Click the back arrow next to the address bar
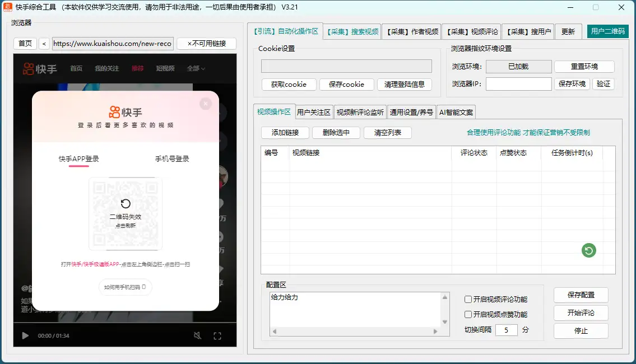The height and width of the screenshot is (364, 636). click(x=44, y=43)
